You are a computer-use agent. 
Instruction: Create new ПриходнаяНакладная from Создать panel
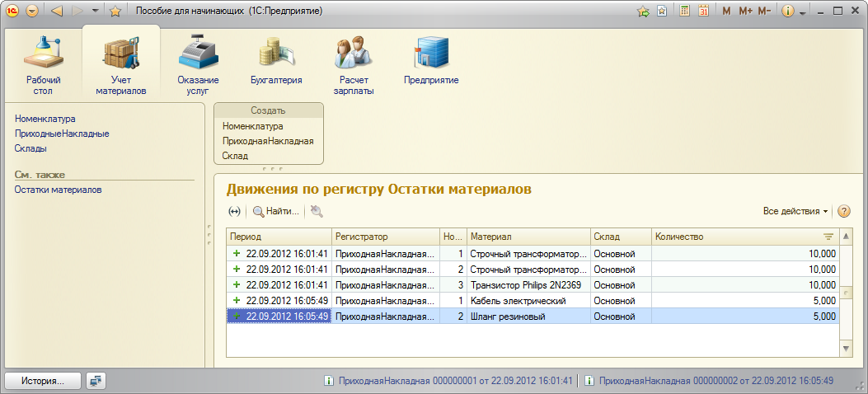click(x=268, y=141)
